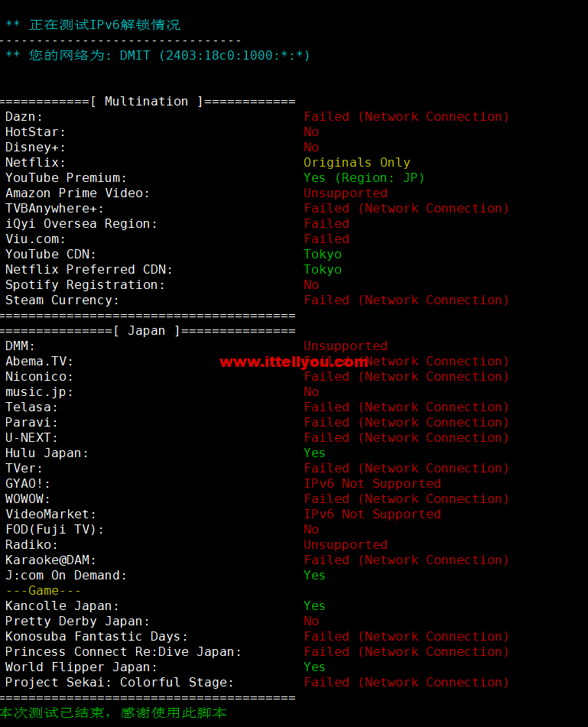The height and width of the screenshot is (727, 588).
Task: Click the IPv6 unlock test title line
Action: tap(93, 24)
